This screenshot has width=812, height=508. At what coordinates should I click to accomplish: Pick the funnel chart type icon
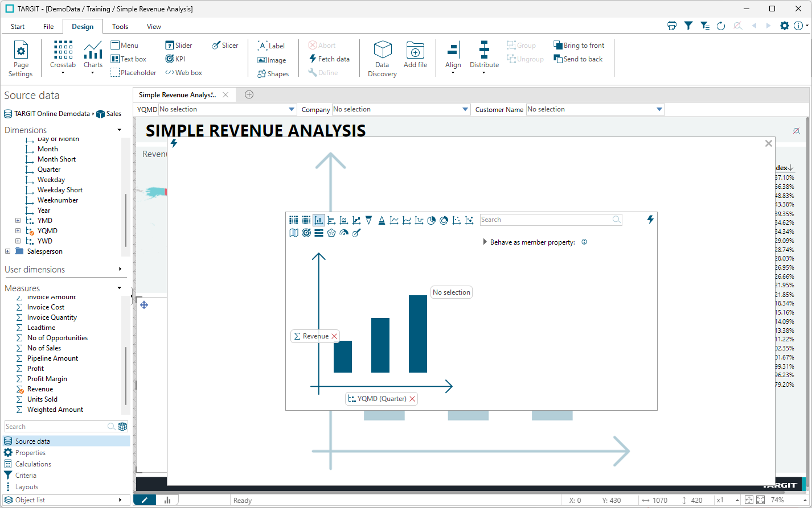(x=369, y=220)
